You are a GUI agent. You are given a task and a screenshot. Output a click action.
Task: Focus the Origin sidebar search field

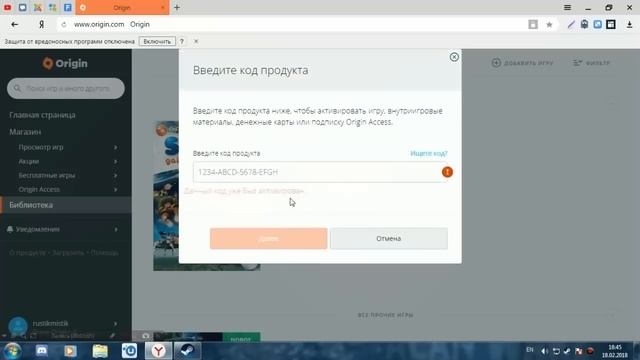[66, 88]
